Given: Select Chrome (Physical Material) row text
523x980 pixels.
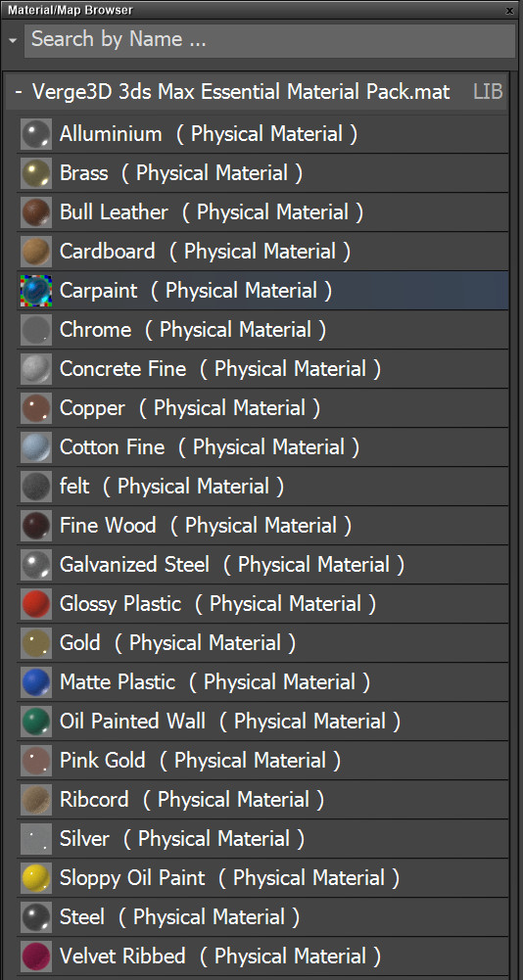Looking at the screenshot, I should (x=193, y=330).
